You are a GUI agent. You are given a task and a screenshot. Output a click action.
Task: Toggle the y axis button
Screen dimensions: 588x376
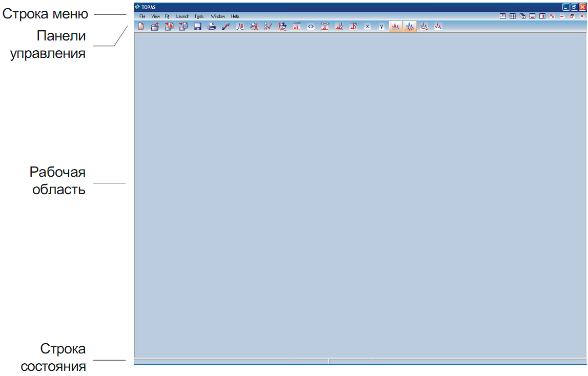[x=381, y=26]
